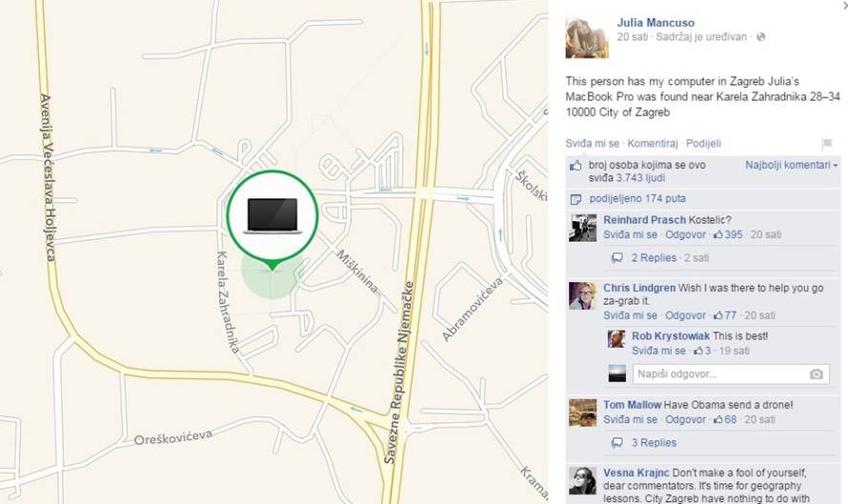
Task: Expand 3 Replies under Tom Mallow
Action: (654, 443)
